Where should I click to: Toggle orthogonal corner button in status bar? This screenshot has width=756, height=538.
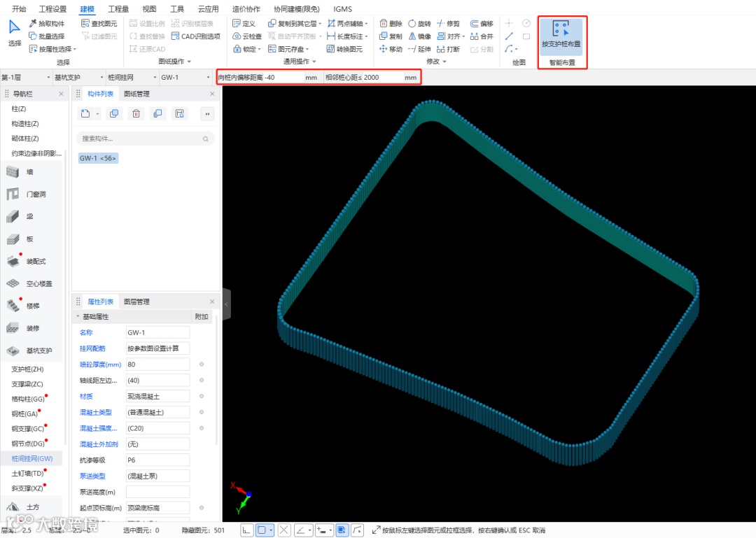pyautogui.click(x=246, y=530)
